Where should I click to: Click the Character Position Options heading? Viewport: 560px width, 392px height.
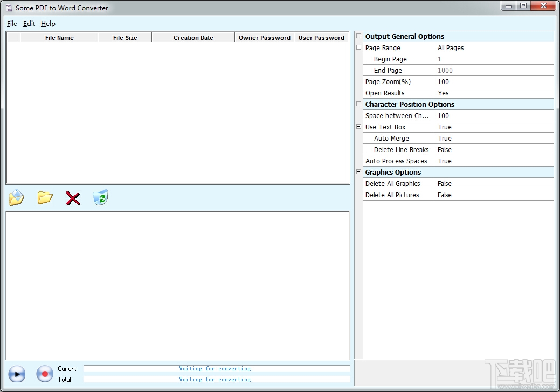[410, 105]
